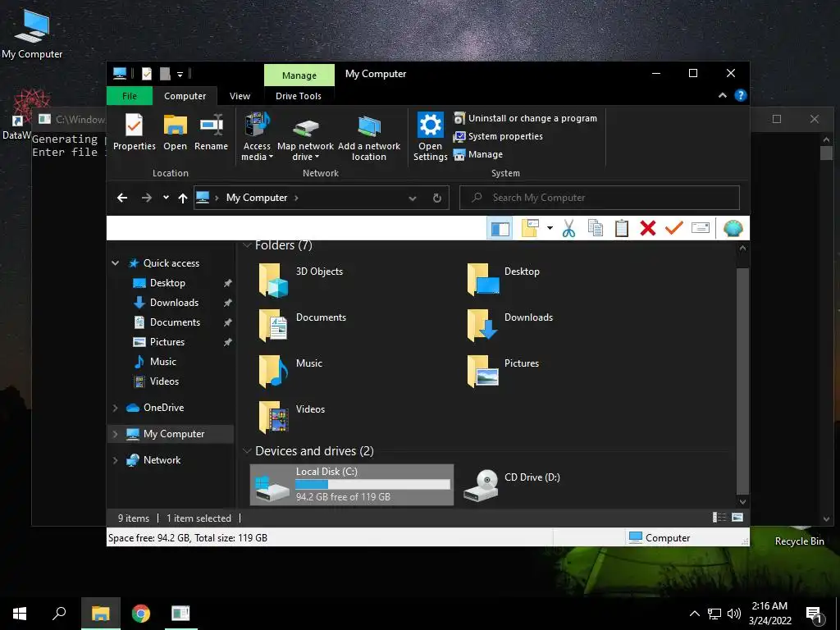
Task: Click the folder options toolbar icon
Action: click(531, 228)
